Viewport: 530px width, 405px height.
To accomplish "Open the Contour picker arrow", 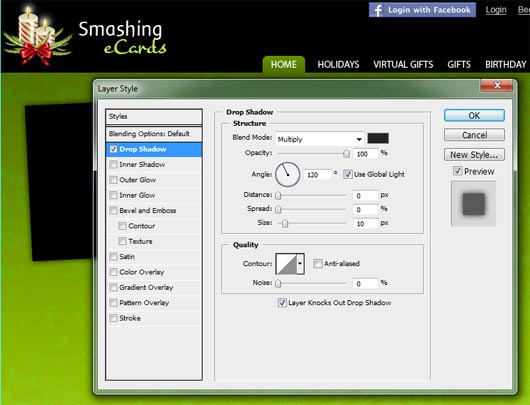I will pos(300,264).
